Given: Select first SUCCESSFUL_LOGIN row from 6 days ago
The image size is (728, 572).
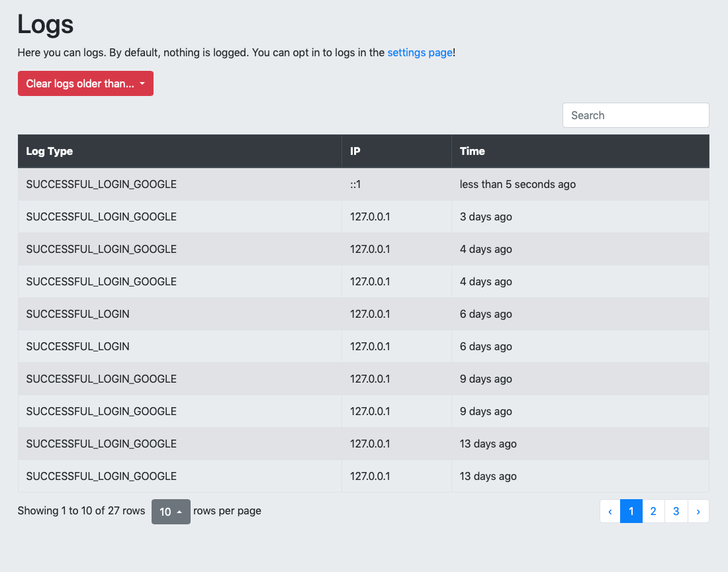Looking at the screenshot, I should coord(363,314).
